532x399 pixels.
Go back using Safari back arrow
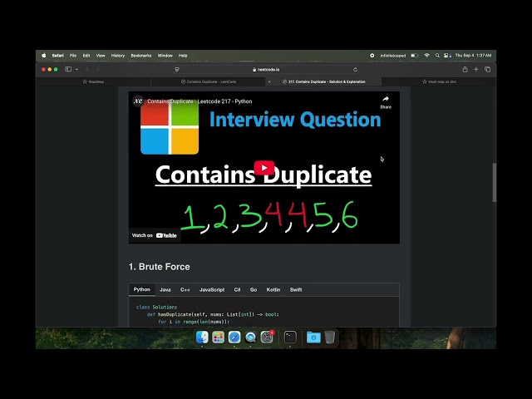tap(86, 69)
